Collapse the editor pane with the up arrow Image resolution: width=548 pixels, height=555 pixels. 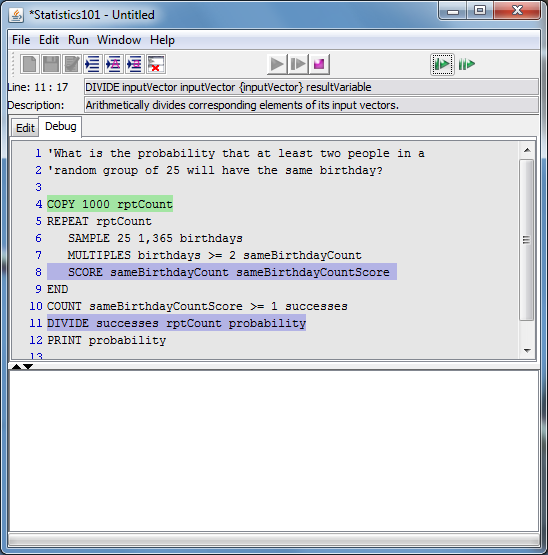(16, 366)
